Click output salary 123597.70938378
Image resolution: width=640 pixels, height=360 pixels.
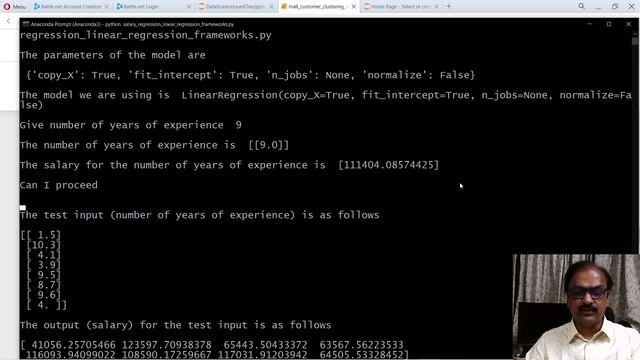click(167, 345)
